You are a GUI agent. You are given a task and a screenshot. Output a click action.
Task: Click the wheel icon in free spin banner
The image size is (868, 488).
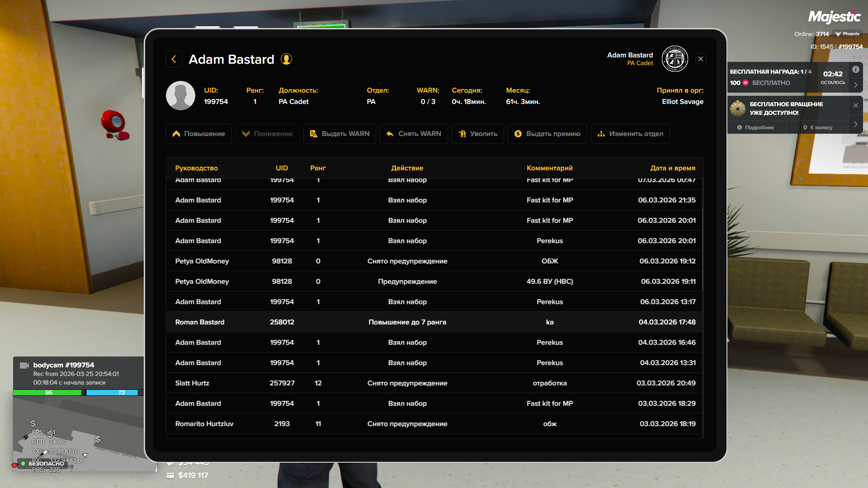[x=738, y=108]
